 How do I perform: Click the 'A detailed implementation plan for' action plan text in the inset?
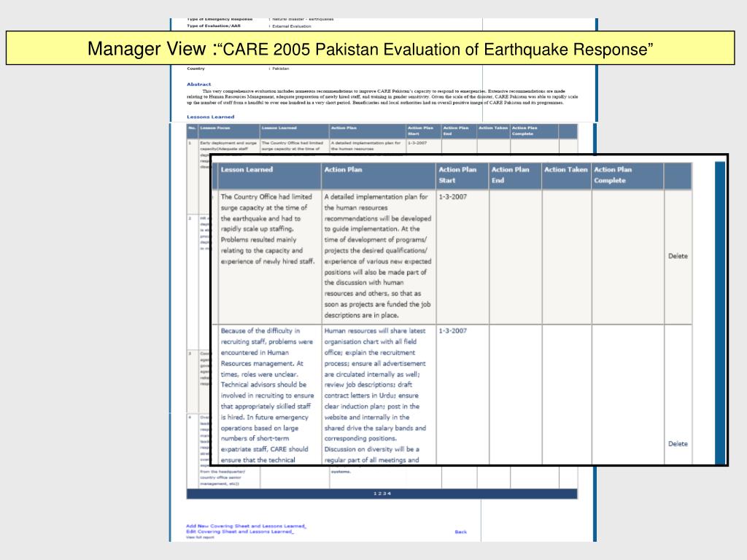pyautogui.click(x=376, y=197)
